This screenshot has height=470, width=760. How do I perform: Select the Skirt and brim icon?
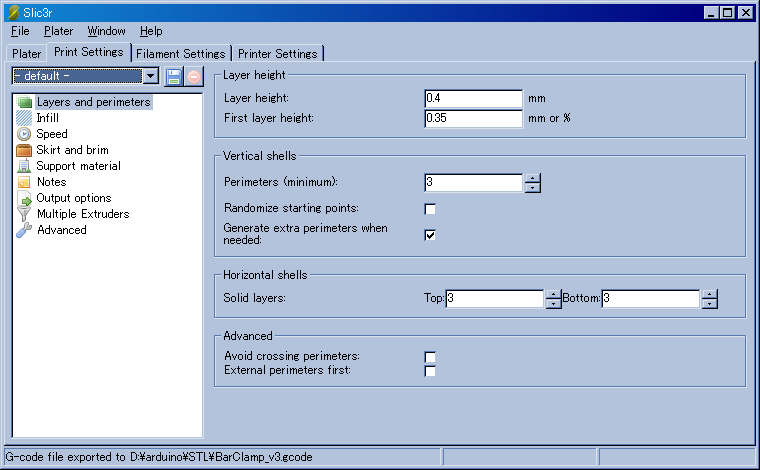24,150
